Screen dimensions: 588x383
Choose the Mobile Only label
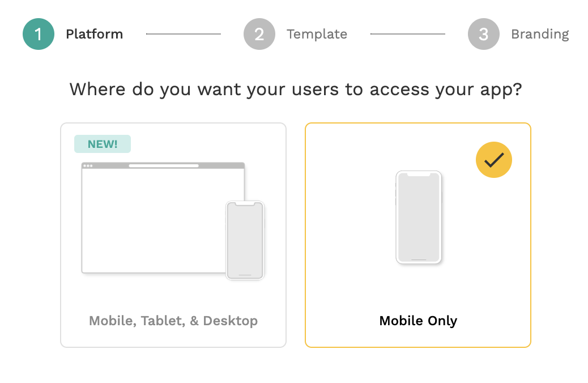(418, 321)
